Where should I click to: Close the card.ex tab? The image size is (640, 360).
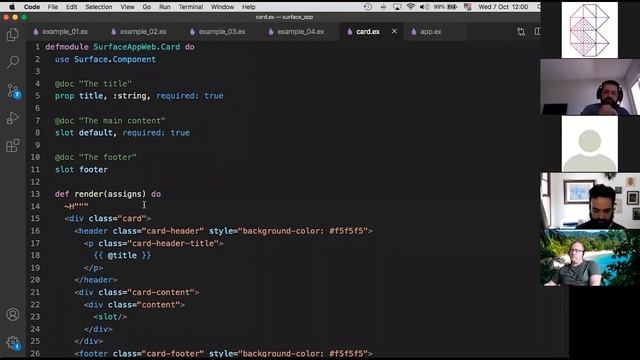point(394,31)
